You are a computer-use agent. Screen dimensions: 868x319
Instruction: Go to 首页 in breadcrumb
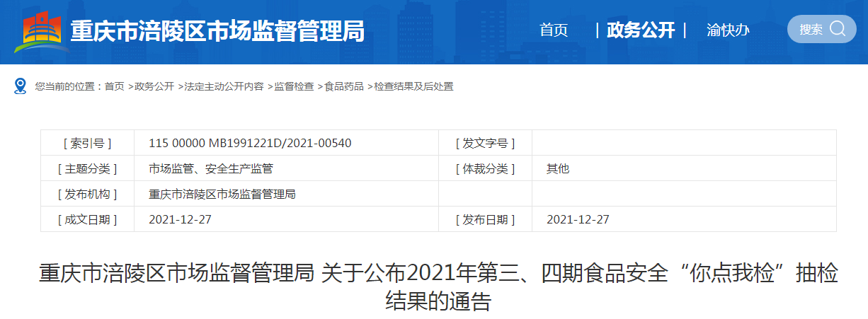(x=114, y=86)
